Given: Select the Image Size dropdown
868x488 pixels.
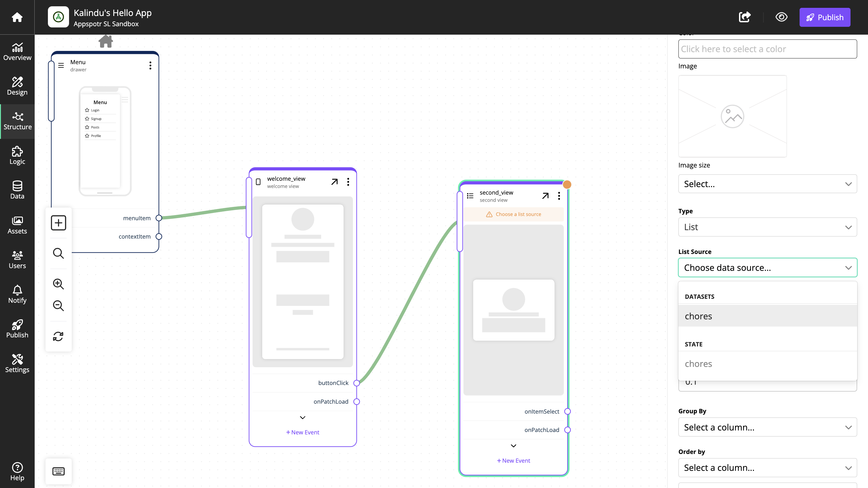Looking at the screenshot, I should pos(768,183).
